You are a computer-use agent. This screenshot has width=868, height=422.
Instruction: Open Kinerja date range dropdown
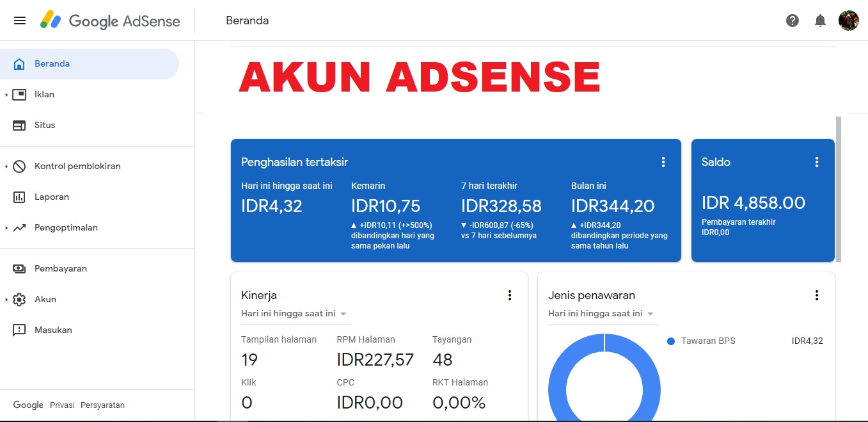tap(296, 314)
